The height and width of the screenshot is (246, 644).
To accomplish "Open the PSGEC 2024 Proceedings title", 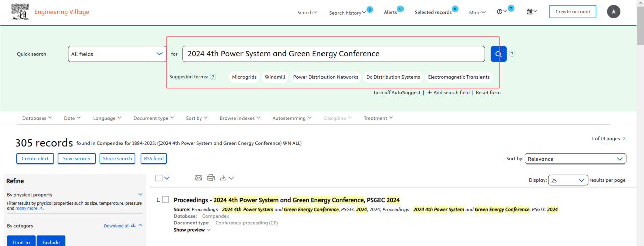I will [287, 200].
